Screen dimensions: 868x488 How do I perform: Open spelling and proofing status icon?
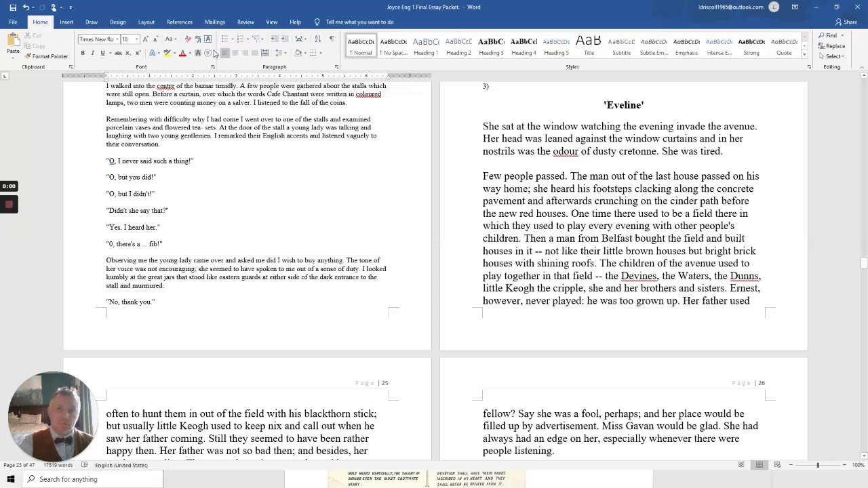pos(85,465)
